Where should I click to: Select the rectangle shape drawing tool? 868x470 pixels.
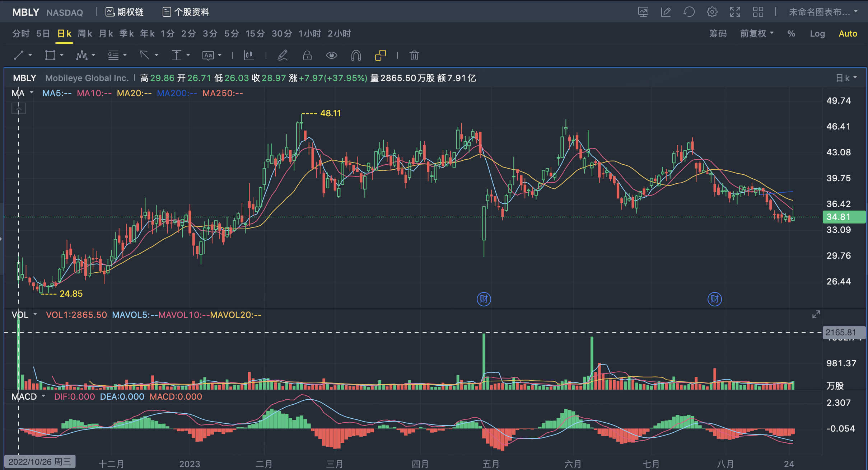pyautogui.click(x=50, y=55)
